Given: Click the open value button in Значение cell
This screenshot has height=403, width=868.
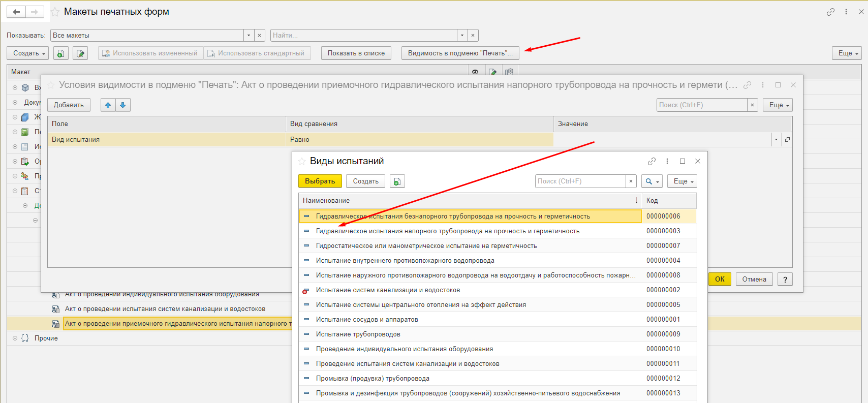Looking at the screenshot, I should click(x=787, y=139).
